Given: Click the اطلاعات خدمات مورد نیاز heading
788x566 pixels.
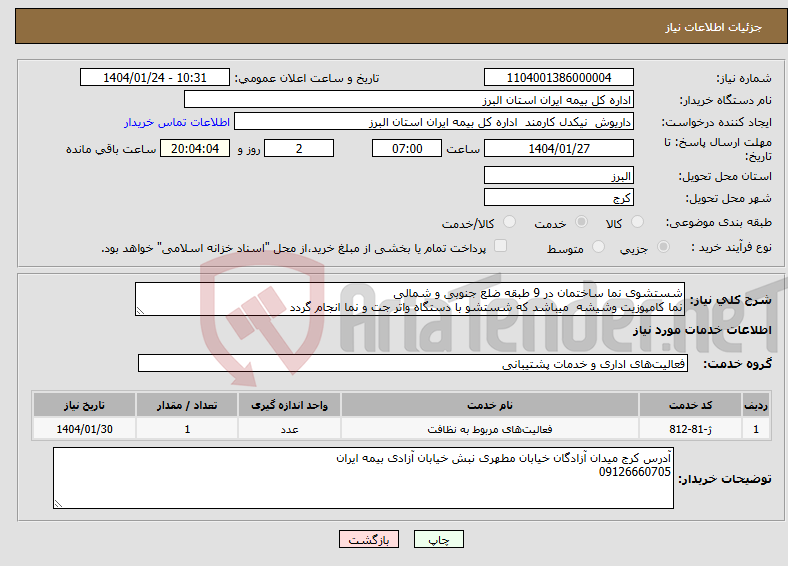Looking at the screenshot, I should point(702,330).
